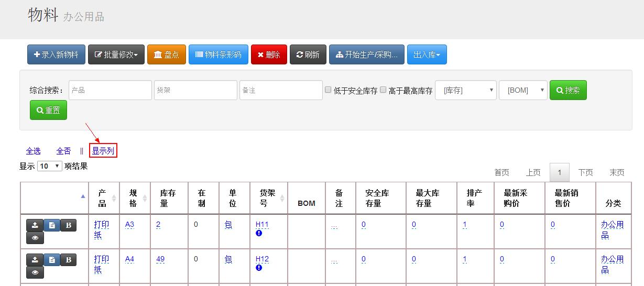
Task: Open the [库存] filter dropdown
Action: [x=466, y=90]
